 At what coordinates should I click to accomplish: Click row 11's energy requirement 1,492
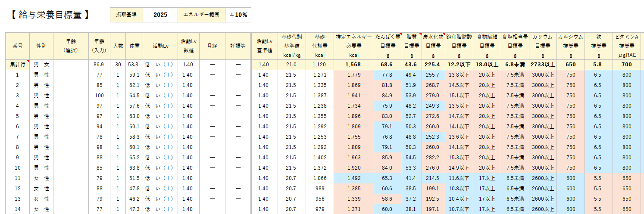click(x=354, y=178)
